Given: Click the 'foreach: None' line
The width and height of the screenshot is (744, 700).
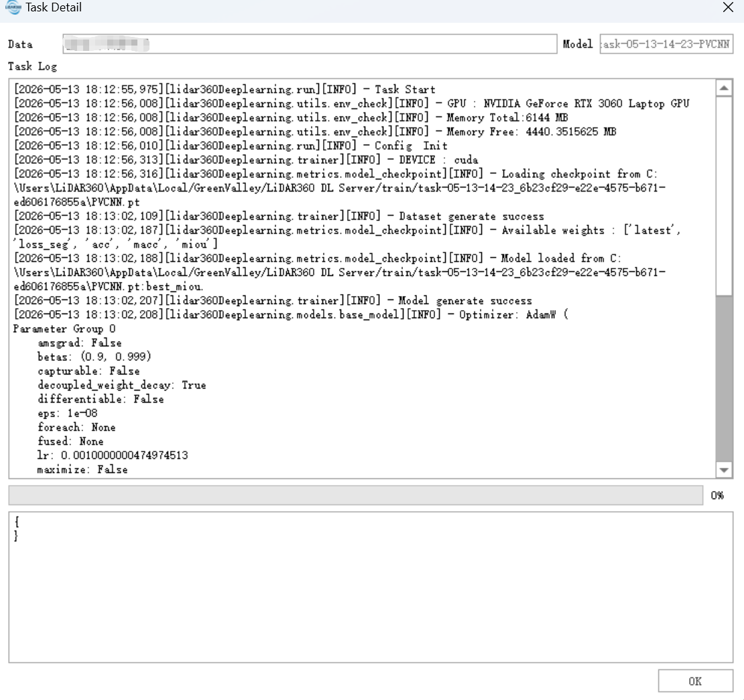Looking at the screenshot, I should [x=76, y=427].
